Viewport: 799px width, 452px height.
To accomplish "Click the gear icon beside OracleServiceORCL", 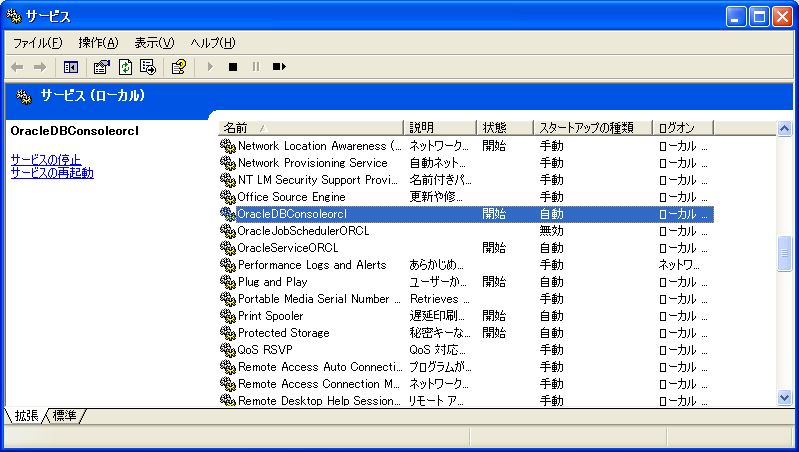I will point(227,248).
